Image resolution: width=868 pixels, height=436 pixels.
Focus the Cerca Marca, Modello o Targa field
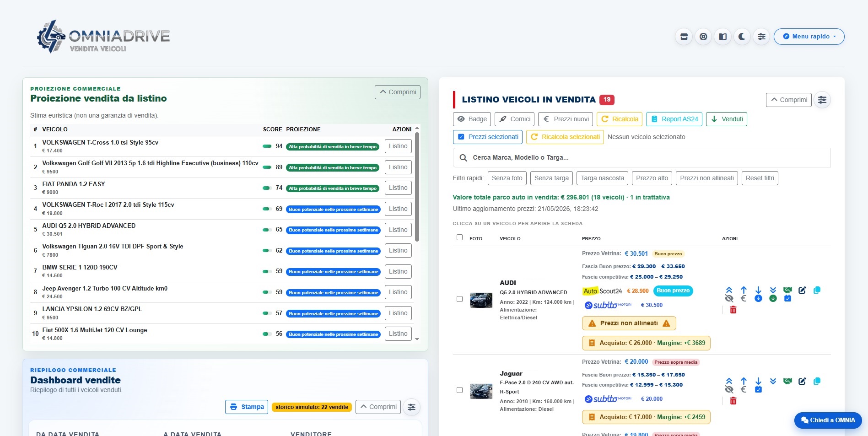[642, 157]
